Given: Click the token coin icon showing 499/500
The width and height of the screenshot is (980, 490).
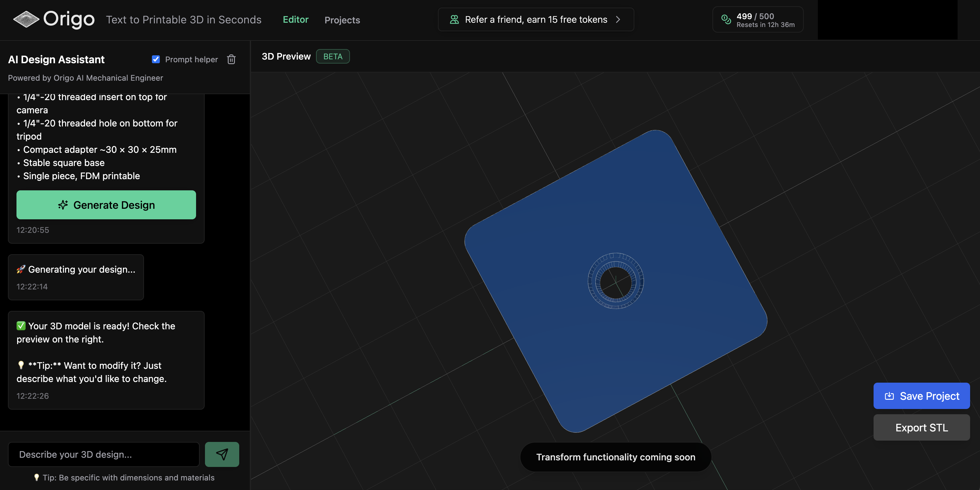Looking at the screenshot, I should pos(726,20).
